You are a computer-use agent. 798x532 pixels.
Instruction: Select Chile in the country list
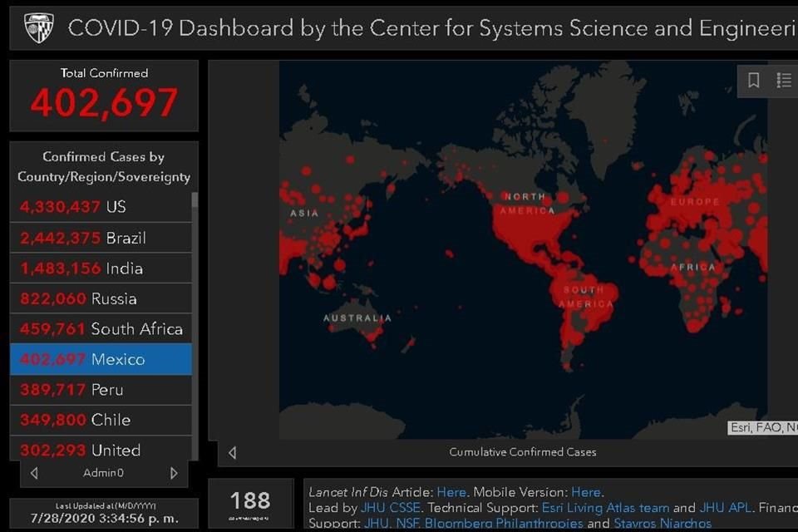point(101,420)
